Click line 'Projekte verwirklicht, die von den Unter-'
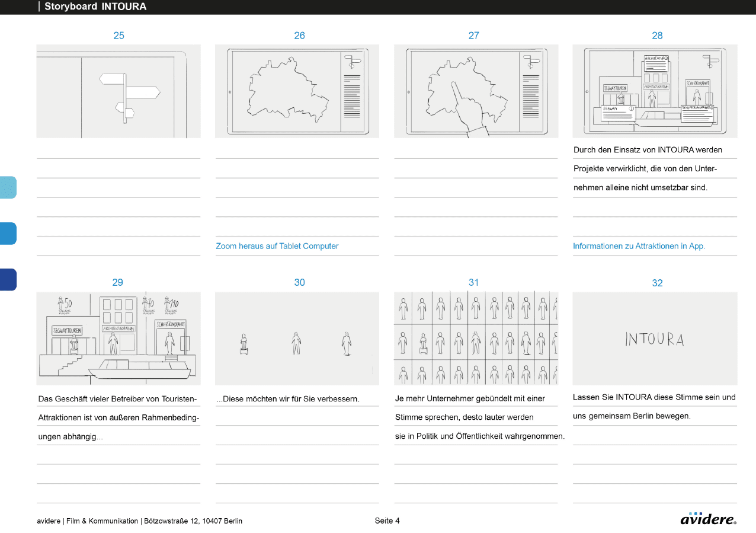 645,169
